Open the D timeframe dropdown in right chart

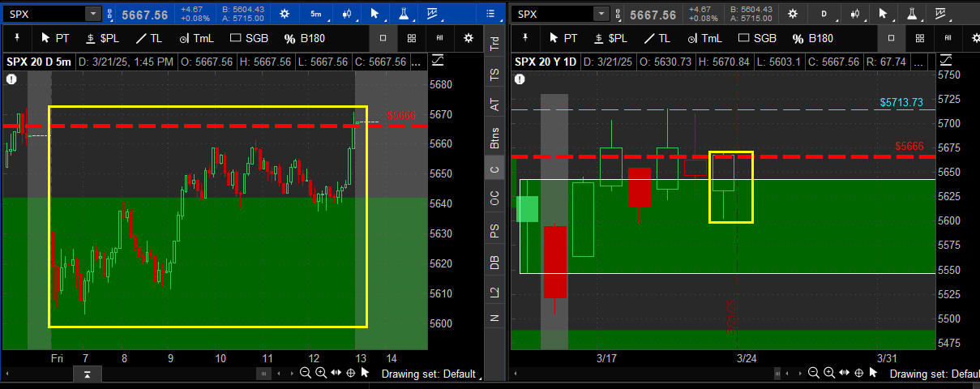coord(824,14)
